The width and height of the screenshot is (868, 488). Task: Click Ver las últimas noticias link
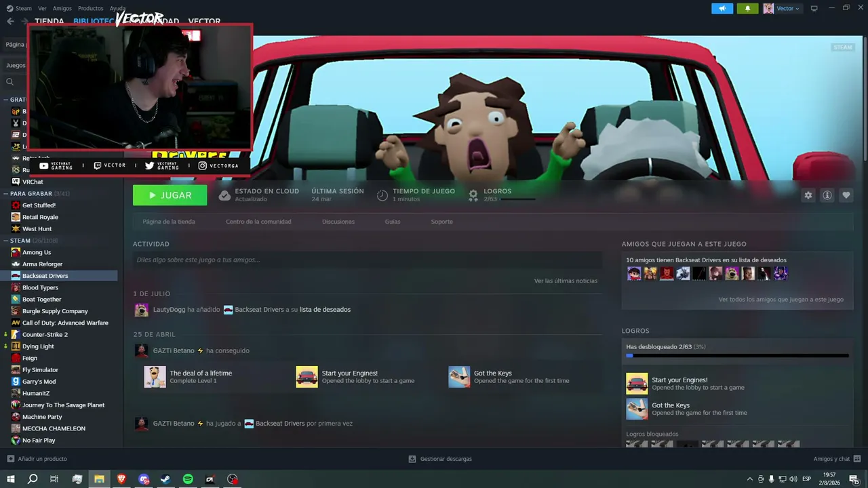coord(566,281)
